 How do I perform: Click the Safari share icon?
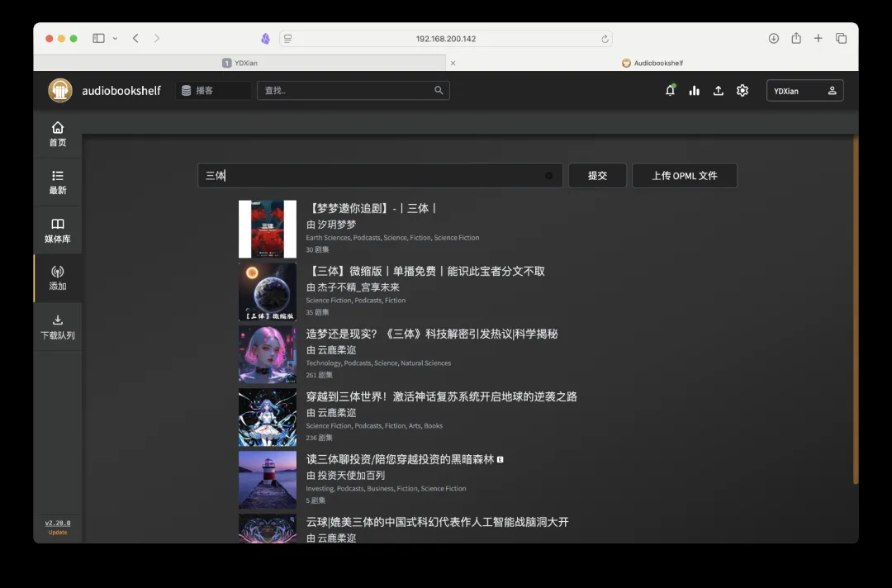pos(796,39)
